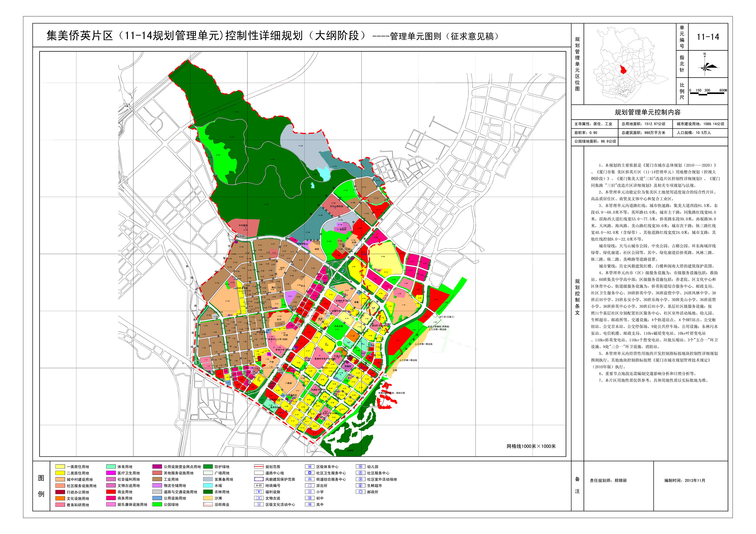The width and height of the screenshot is (756, 534).
Task: Click the 区级体育中心 legend icon
Action: pos(310,467)
